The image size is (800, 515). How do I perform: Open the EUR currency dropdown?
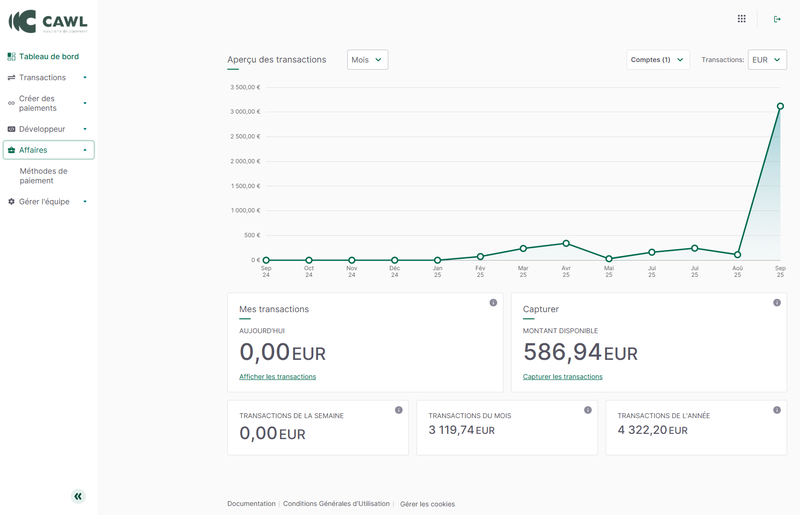767,60
